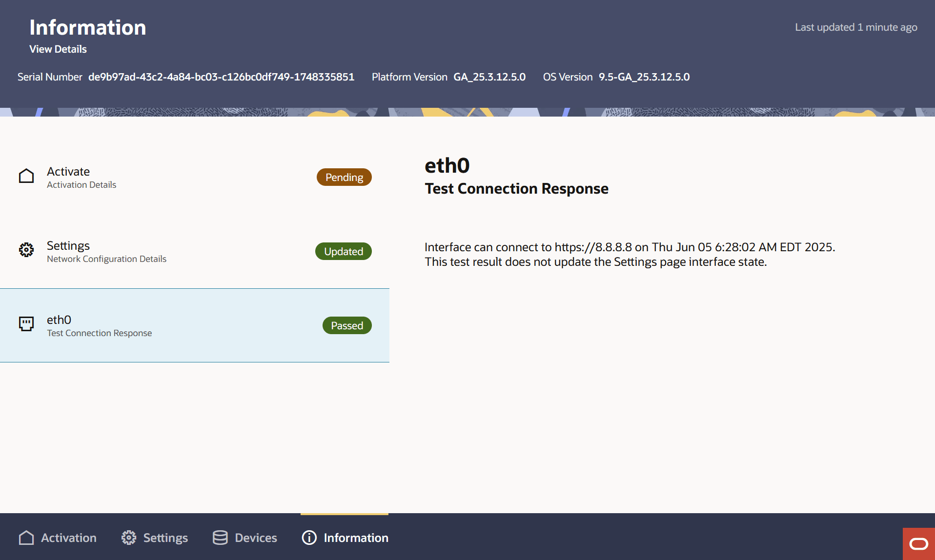Click the Pending status badge
This screenshot has width=935, height=560.
344,177
